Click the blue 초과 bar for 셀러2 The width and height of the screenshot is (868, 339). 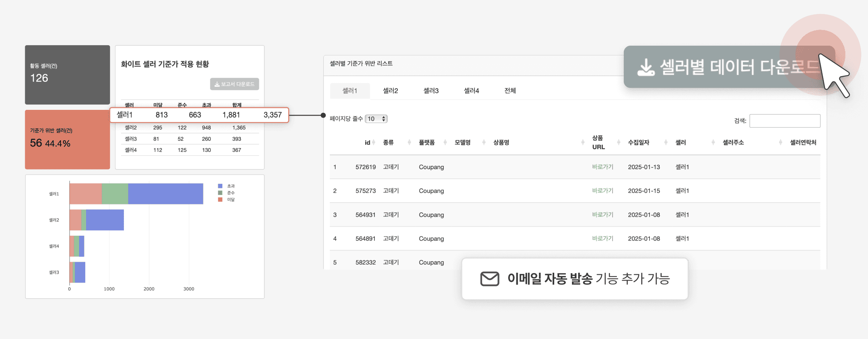click(x=105, y=220)
